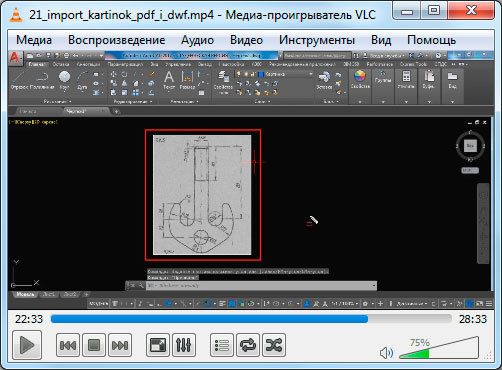The height and width of the screenshot is (370, 502).
Task: Start playback with the Play button
Action: pos(27,345)
